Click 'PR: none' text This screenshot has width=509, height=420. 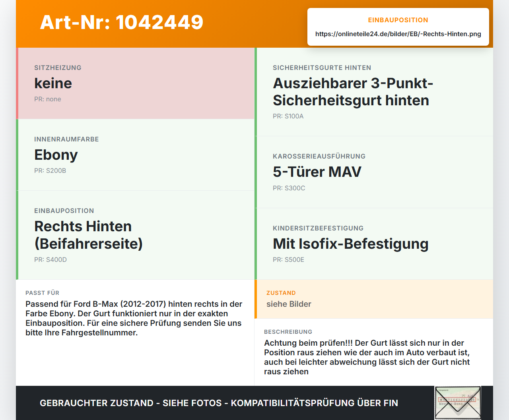[x=48, y=99]
